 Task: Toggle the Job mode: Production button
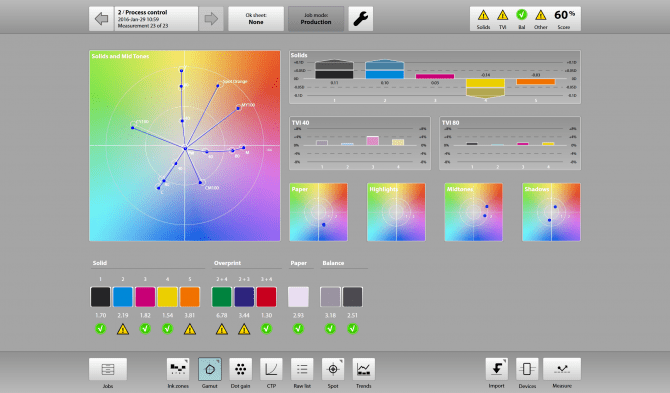(316, 19)
